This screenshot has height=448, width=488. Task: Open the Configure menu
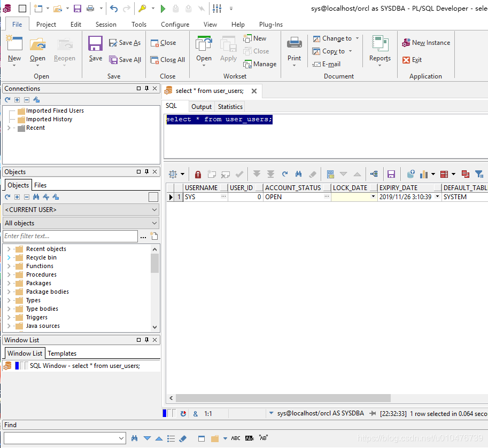pyautogui.click(x=175, y=25)
